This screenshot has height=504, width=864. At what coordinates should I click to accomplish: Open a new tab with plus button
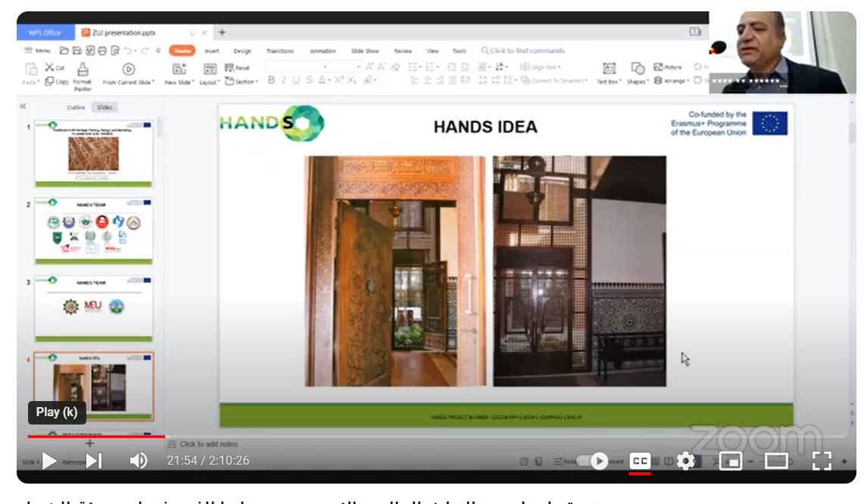[222, 33]
